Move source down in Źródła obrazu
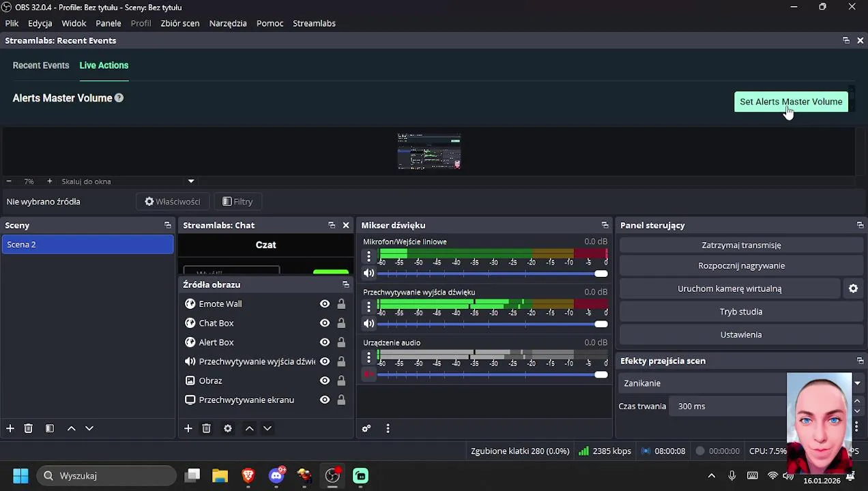The width and height of the screenshot is (868, 491). (x=267, y=428)
